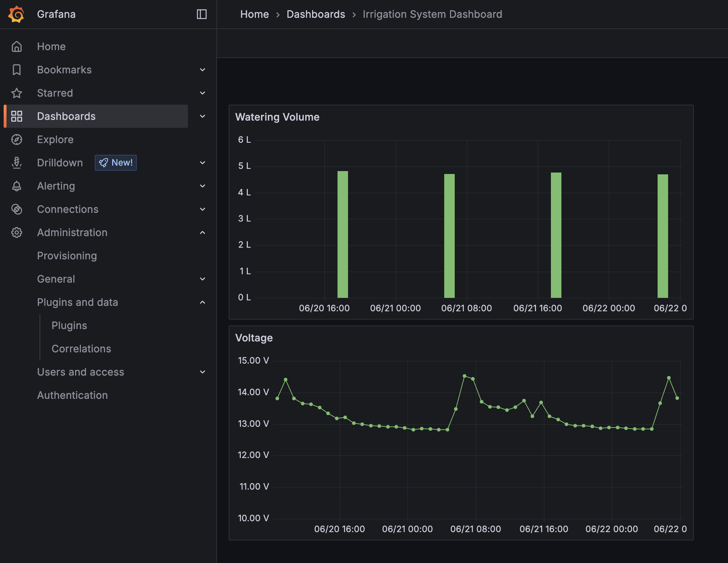728x563 pixels.
Task: Toggle the sidebar dock menu icon
Action: pyautogui.click(x=201, y=15)
